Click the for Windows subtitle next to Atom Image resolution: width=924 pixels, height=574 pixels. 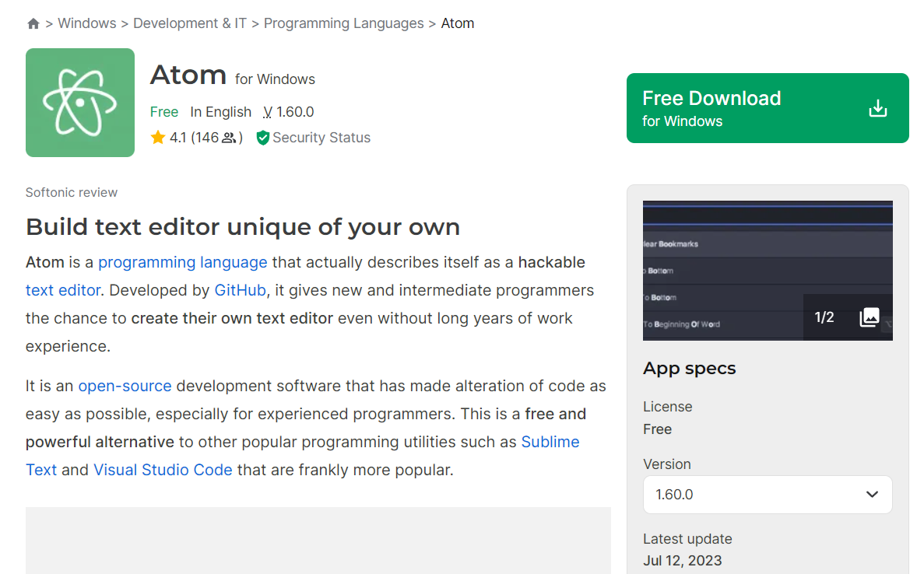click(x=275, y=79)
